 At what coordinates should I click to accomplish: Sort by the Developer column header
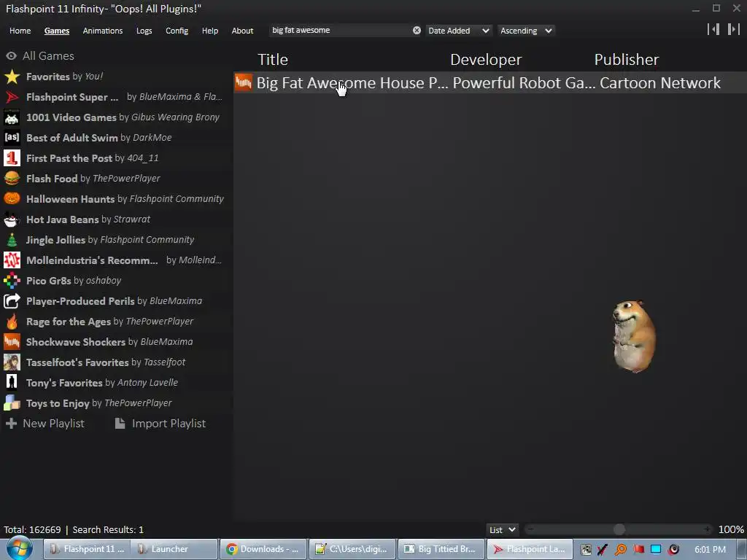[486, 60]
